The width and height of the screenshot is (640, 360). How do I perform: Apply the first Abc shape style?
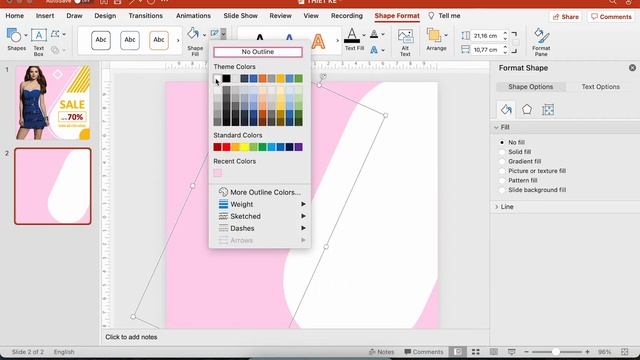coord(101,40)
